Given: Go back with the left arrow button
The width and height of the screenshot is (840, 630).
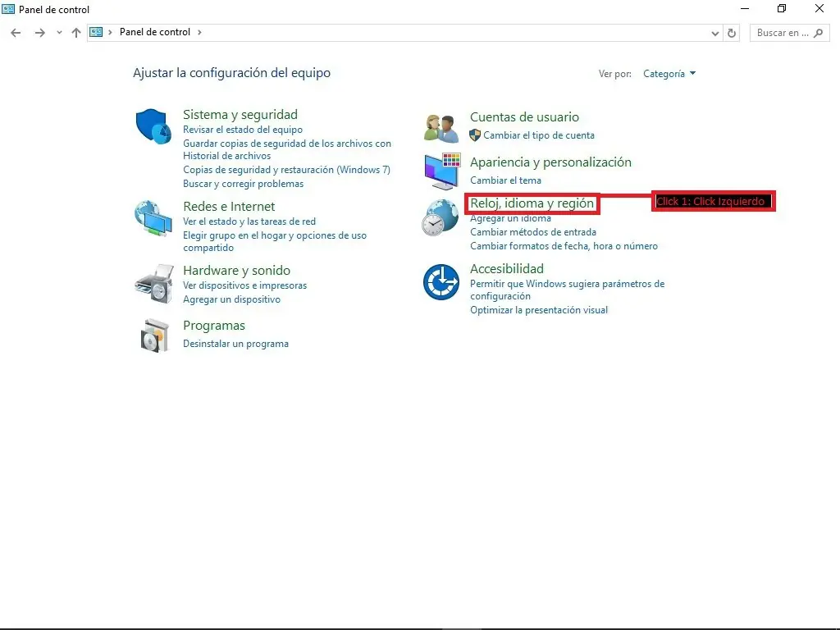Looking at the screenshot, I should pyautogui.click(x=16, y=33).
